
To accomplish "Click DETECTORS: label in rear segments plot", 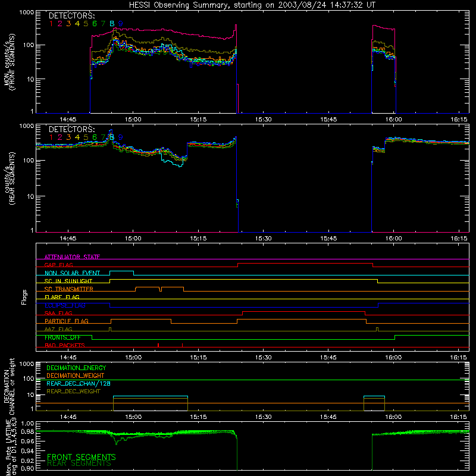I will pos(71,129).
